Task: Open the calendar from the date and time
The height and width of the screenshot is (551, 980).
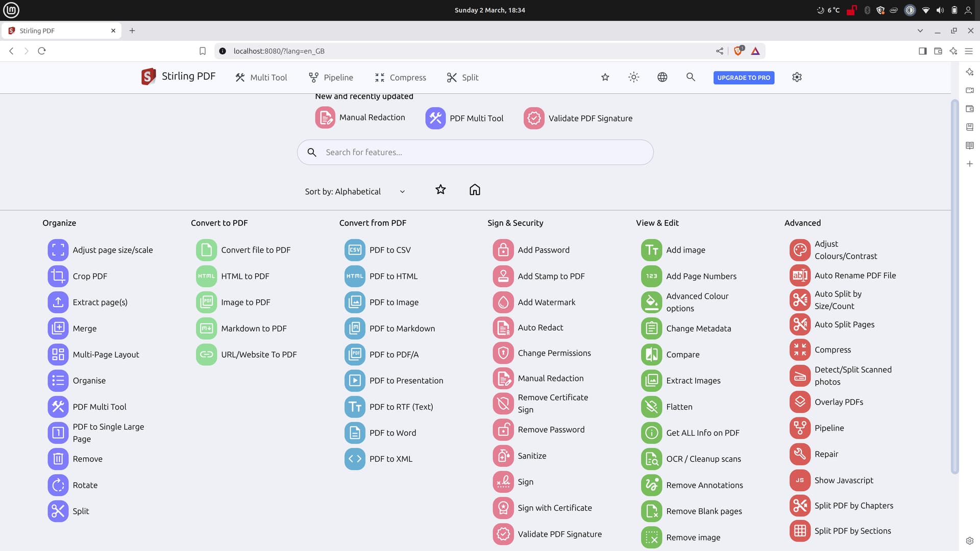Action: click(x=490, y=10)
